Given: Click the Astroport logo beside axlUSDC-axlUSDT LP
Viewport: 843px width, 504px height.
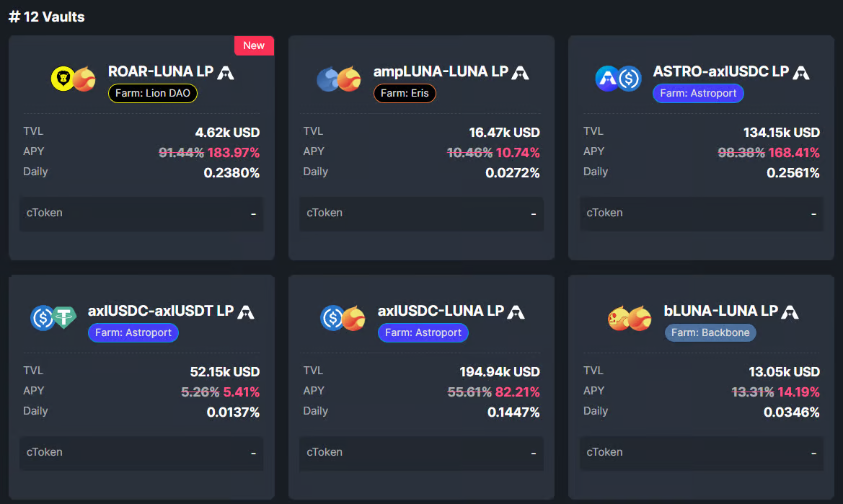Looking at the screenshot, I should tap(246, 312).
